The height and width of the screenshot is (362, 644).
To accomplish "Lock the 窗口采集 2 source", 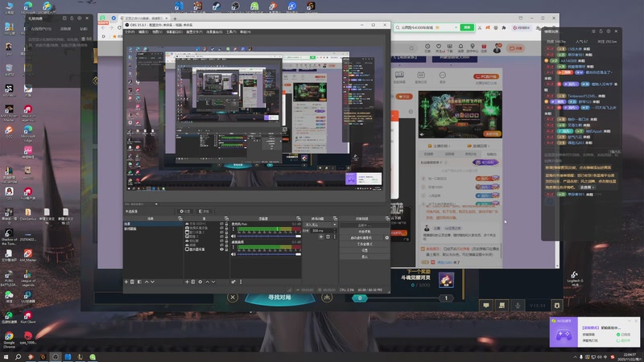I will [x=226, y=232].
